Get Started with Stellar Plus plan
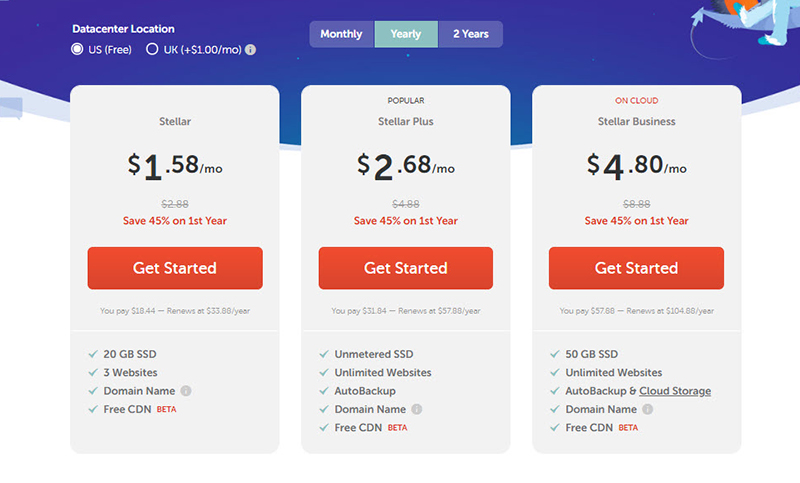The width and height of the screenshot is (800, 483). (x=406, y=268)
